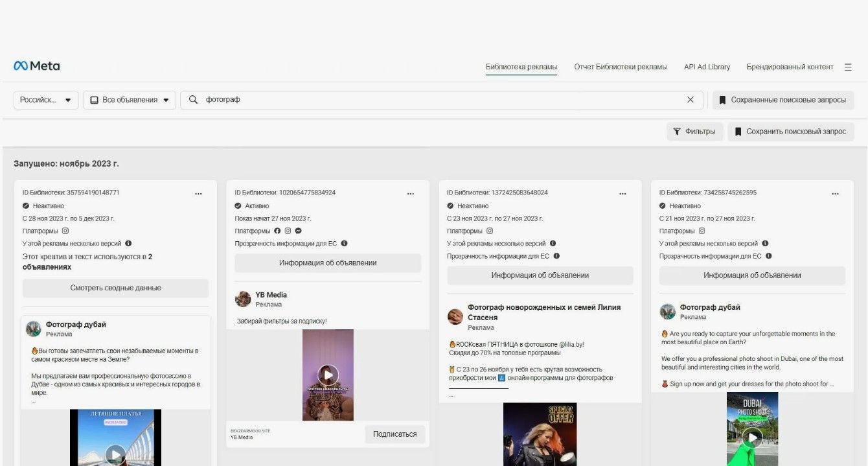Click 'Фотограф дубай' name in first card
The width and height of the screenshot is (868, 466).
pyautogui.click(x=76, y=325)
